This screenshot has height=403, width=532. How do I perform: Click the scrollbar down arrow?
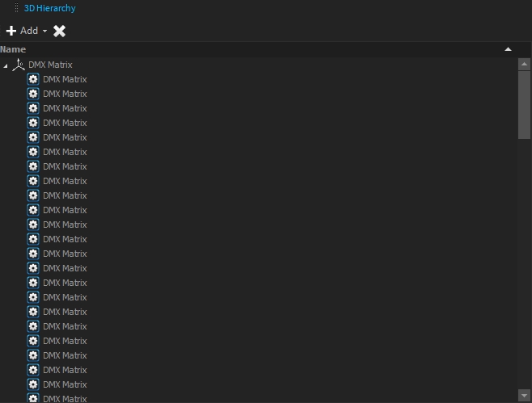524,396
